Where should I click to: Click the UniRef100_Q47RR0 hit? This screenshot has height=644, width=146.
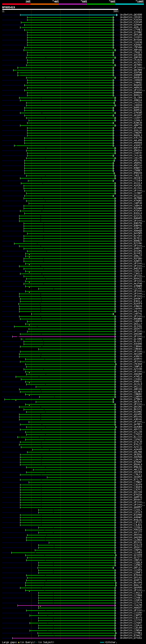(131, 65)
